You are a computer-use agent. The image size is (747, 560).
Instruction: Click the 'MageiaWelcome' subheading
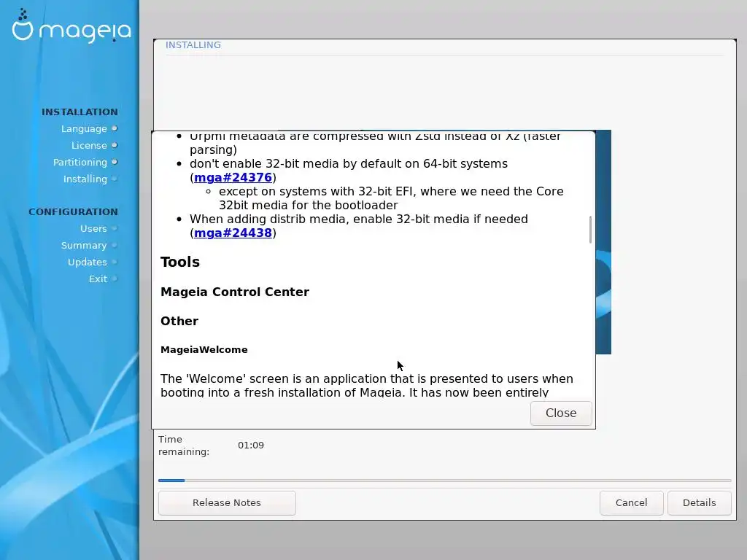click(204, 349)
